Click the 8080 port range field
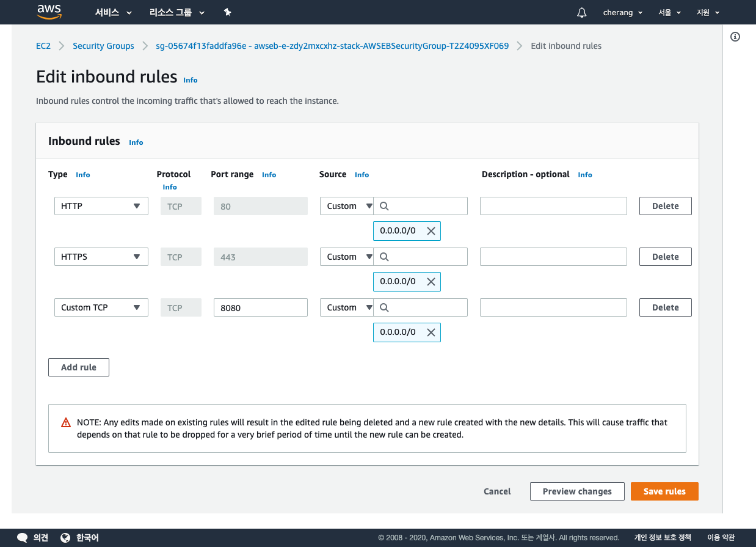The image size is (756, 547). 260,307
